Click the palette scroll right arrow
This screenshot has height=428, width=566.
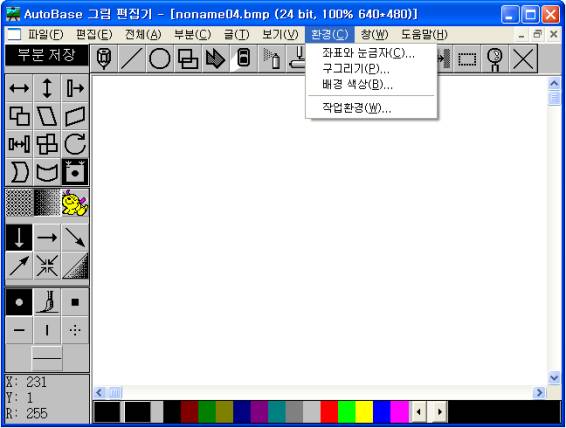click(x=439, y=412)
